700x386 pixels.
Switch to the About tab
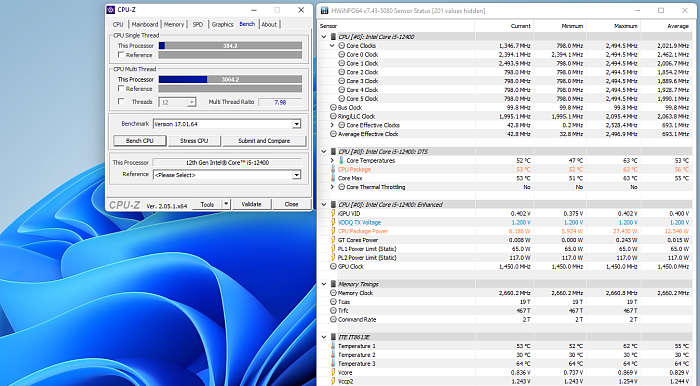pos(269,25)
